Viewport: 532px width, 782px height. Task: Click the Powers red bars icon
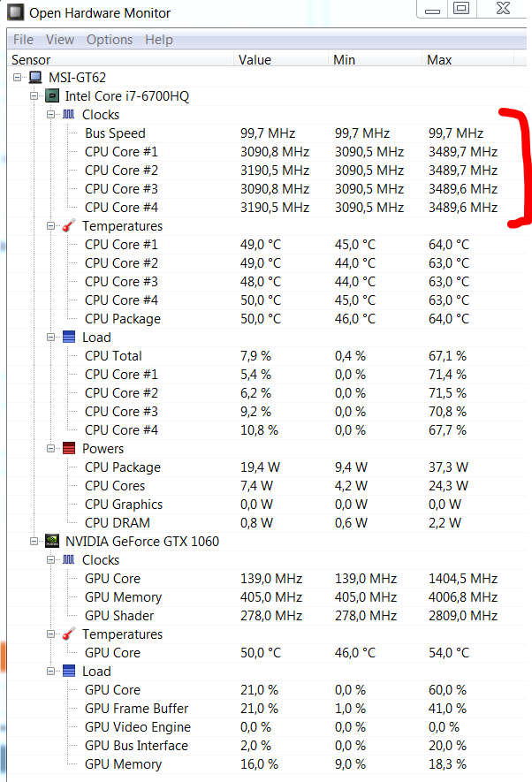coord(69,448)
